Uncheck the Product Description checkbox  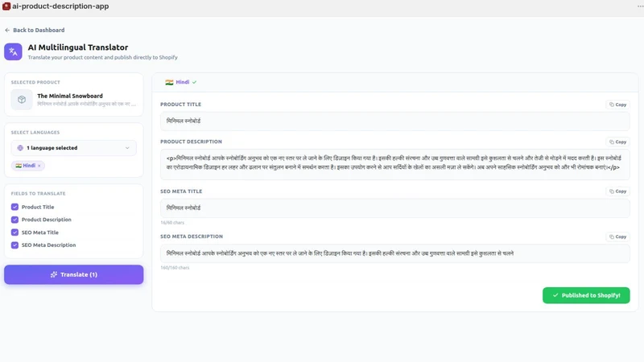pos(14,220)
